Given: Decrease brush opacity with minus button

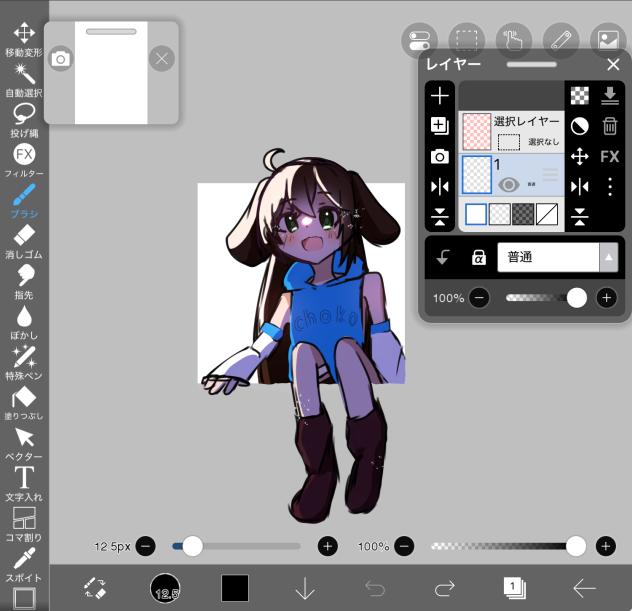Looking at the screenshot, I should (x=404, y=547).
